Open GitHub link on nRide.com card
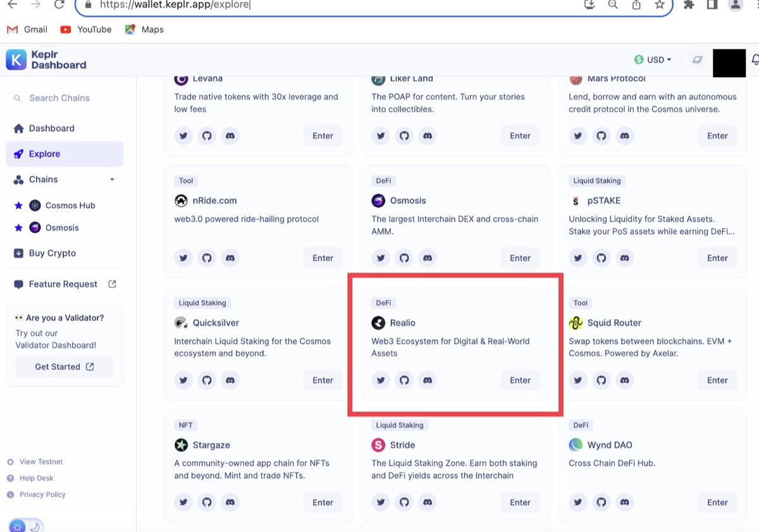This screenshot has width=759, height=532. coord(207,258)
